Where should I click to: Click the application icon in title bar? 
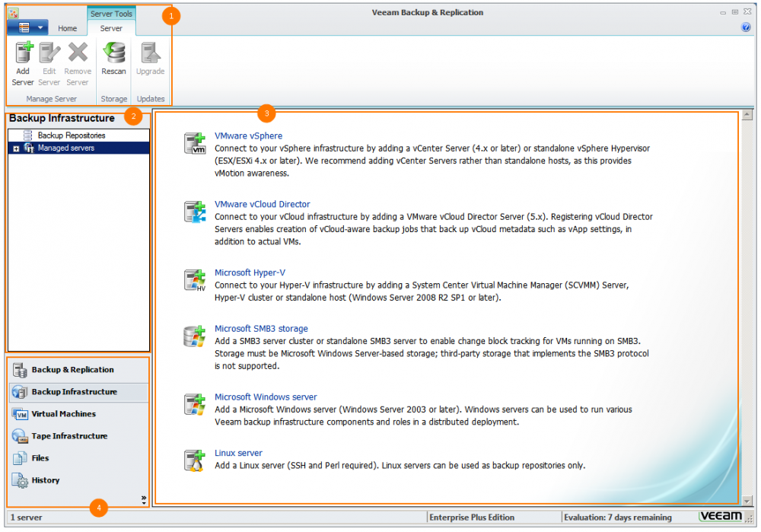coord(14,13)
